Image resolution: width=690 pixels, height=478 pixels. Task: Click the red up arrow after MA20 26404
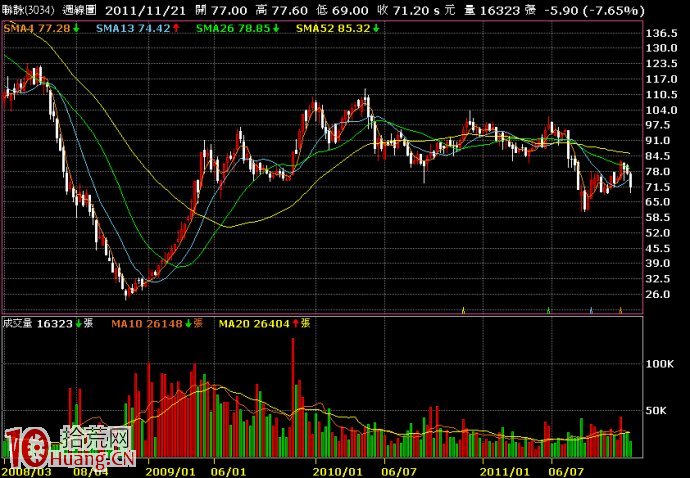(x=296, y=324)
